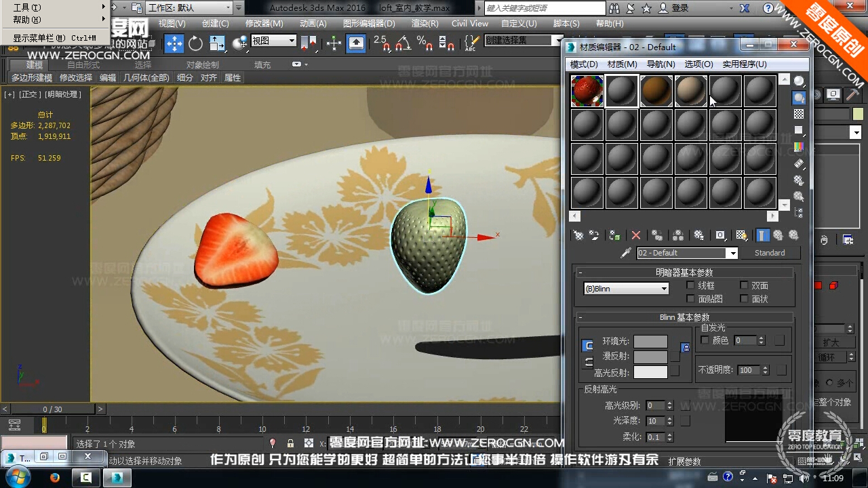The height and width of the screenshot is (488, 868).
Task: Click Sample Type sphere icon
Action: coord(799,81)
